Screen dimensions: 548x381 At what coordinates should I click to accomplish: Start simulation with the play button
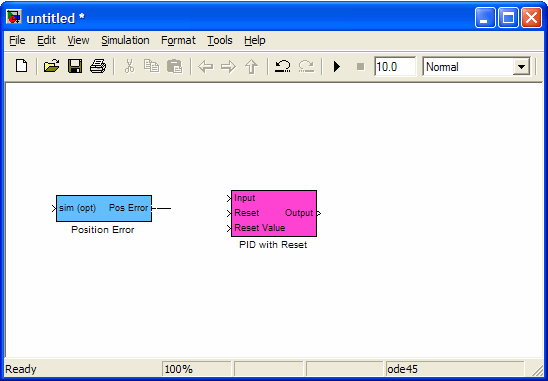[x=337, y=66]
